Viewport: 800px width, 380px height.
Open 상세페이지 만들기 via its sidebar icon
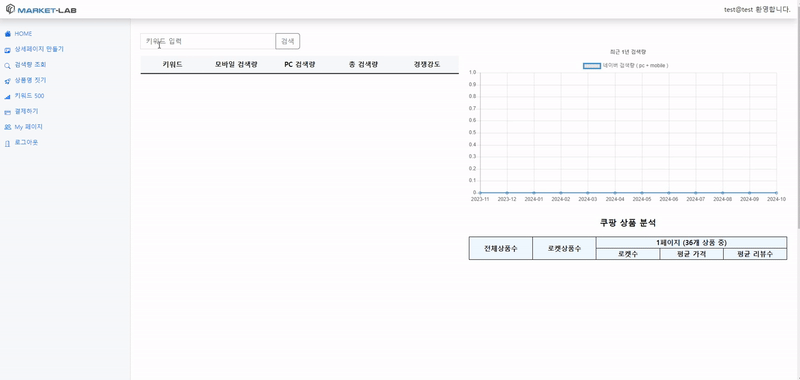(x=7, y=50)
